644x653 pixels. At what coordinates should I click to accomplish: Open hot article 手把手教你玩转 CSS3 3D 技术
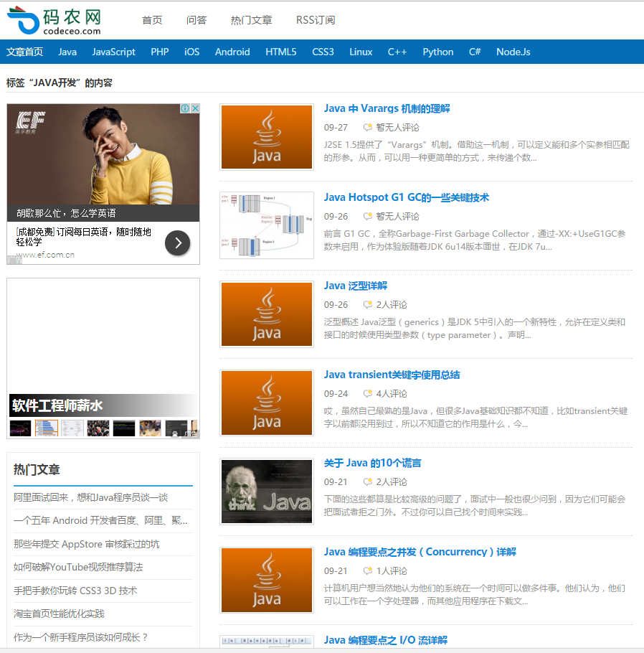(x=75, y=591)
